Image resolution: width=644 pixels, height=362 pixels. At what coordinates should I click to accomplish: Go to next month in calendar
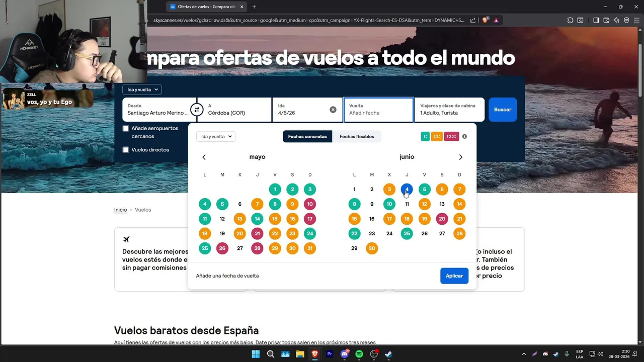[x=460, y=157]
